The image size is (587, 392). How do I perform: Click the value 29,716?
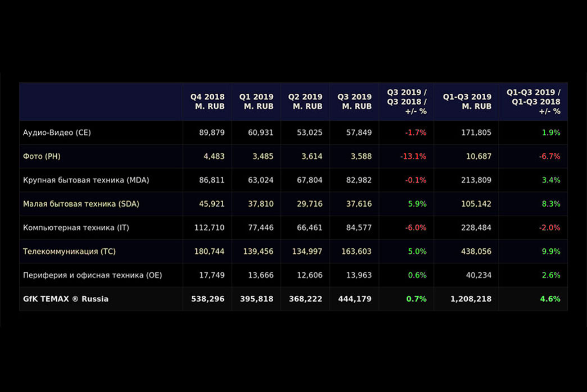[310, 204]
